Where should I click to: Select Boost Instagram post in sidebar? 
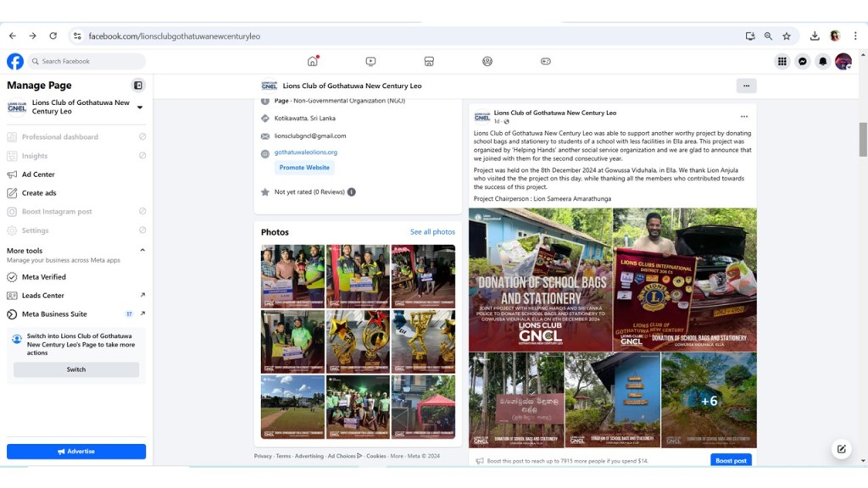(x=76, y=211)
